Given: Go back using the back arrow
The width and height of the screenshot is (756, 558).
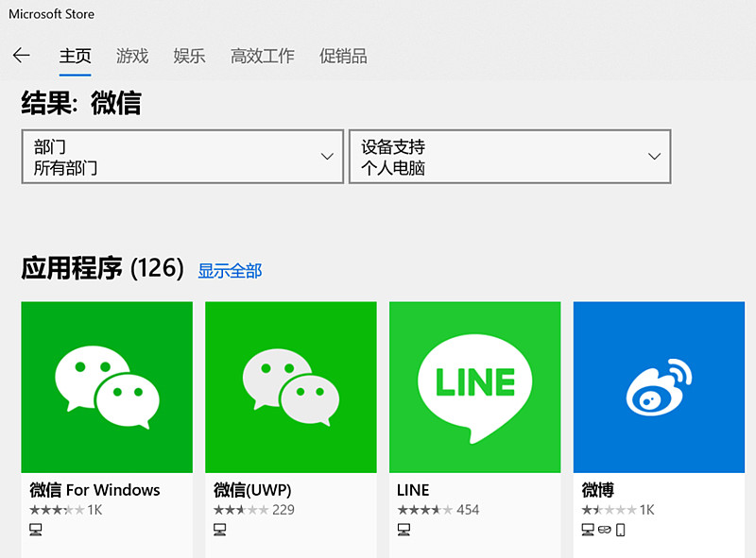Looking at the screenshot, I should tap(21, 56).
